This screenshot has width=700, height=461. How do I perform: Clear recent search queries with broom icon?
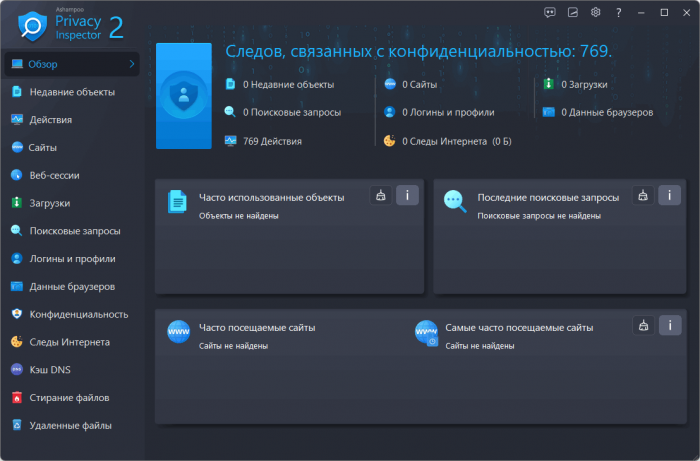click(x=643, y=195)
